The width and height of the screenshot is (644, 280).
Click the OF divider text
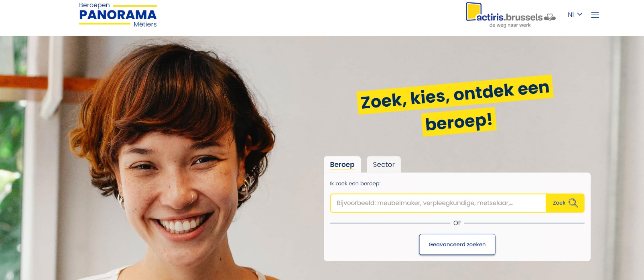(x=457, y=223)
